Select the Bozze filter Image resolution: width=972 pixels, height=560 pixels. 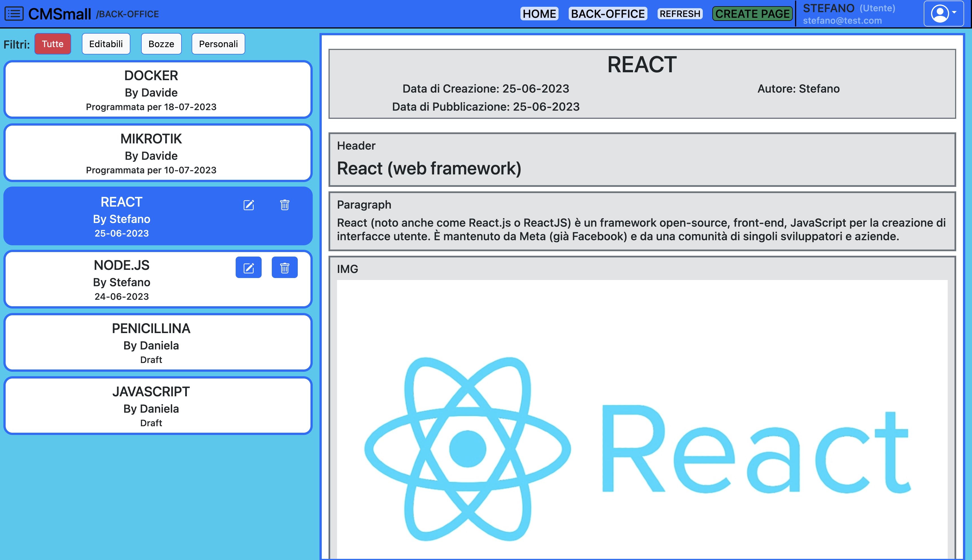coord(161,44)
